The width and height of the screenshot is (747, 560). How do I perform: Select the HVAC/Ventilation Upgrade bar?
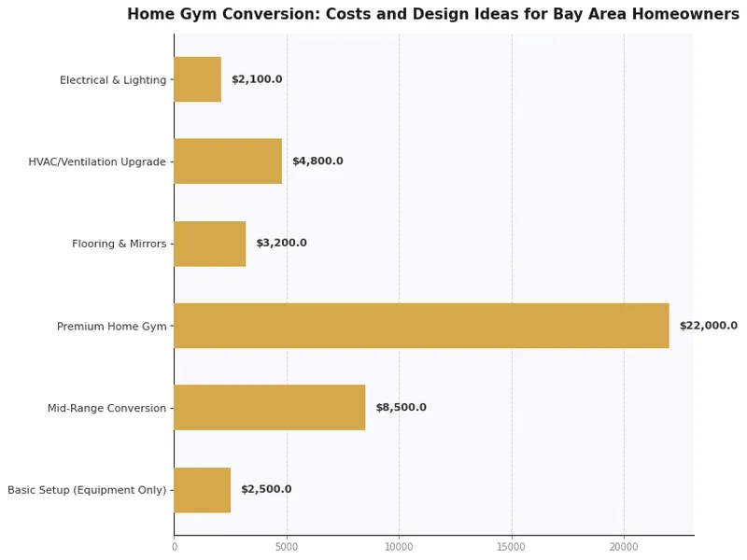[x=227, y=161]
